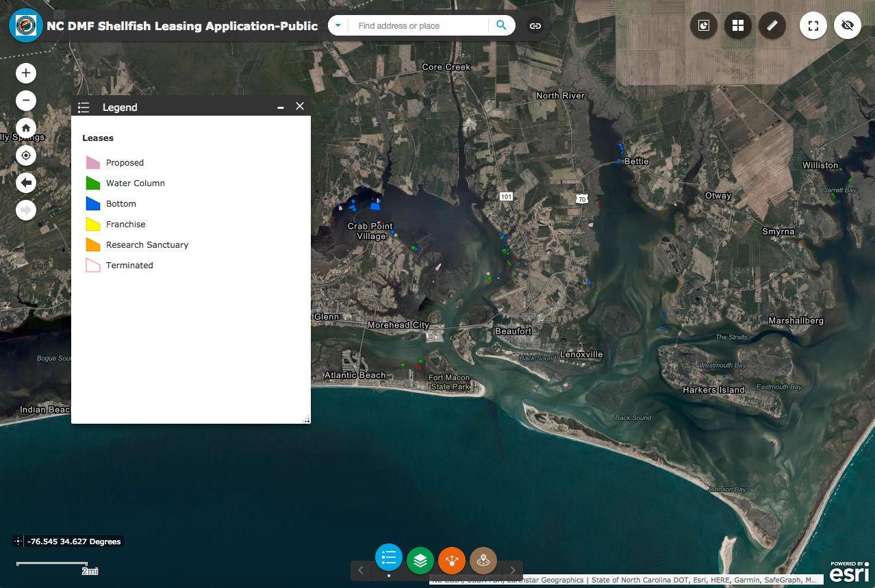
Task: Advance the widget carousel with the right chevron
Action: click(x=513, y=570)
